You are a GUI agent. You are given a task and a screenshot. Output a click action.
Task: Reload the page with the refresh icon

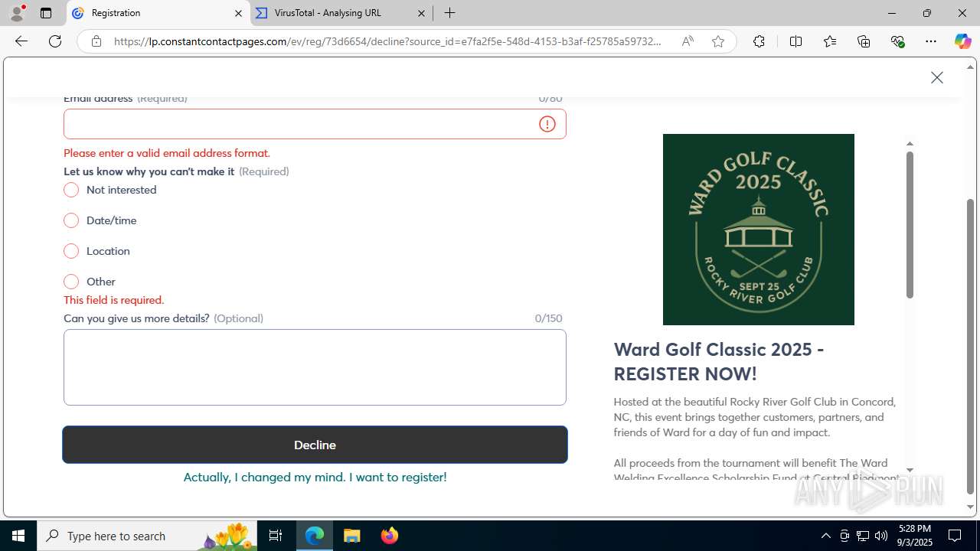pyautogui.click(x=55, y=41)
